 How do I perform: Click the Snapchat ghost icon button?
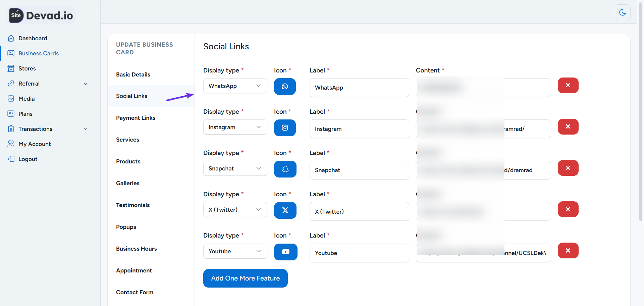(285, 169)
